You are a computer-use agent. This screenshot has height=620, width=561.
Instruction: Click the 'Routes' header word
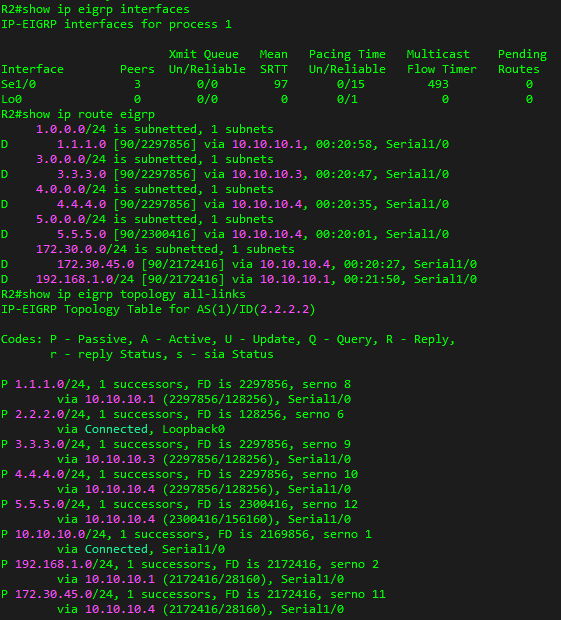click(519, 69)
